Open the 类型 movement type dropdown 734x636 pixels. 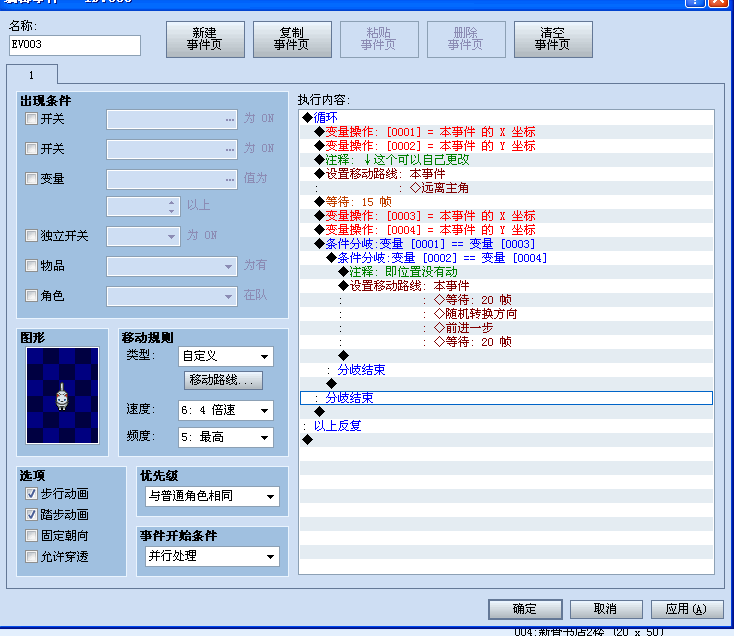pos(226,356)
